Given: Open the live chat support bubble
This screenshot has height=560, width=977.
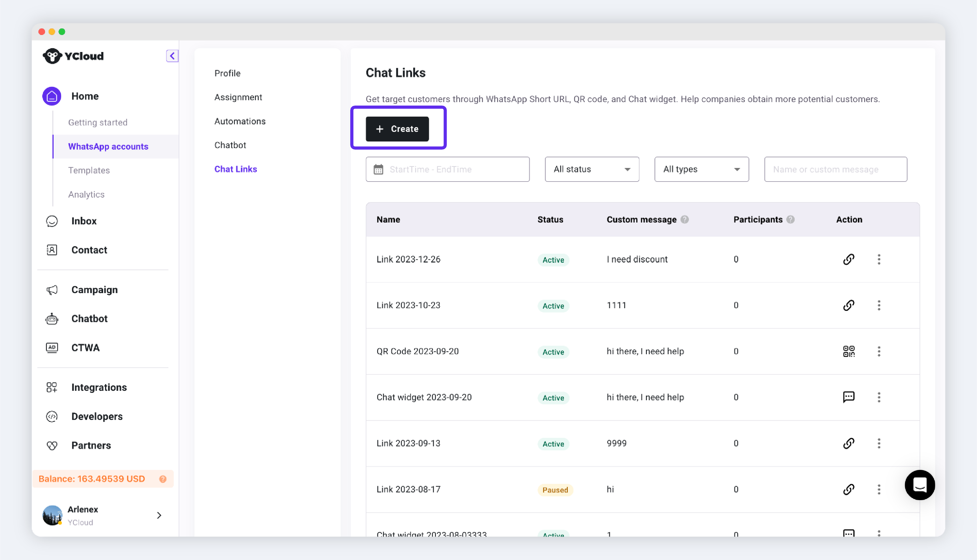Looking at the screenshot, I should [x=919, y=485].
